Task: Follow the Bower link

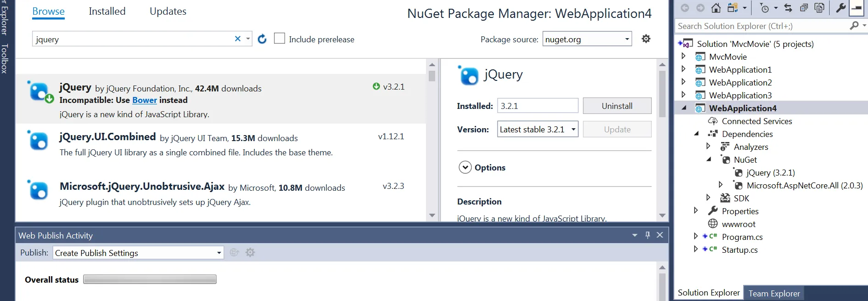Action: coord(145,100)
